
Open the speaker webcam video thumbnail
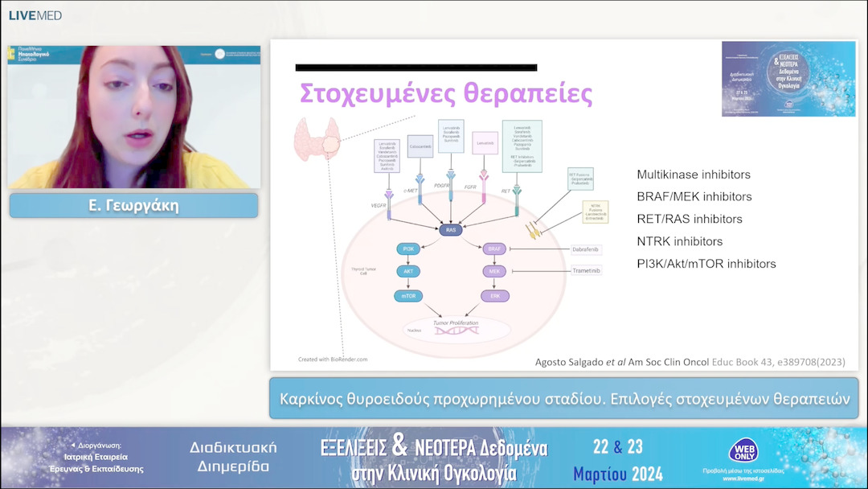click(134, 117)
